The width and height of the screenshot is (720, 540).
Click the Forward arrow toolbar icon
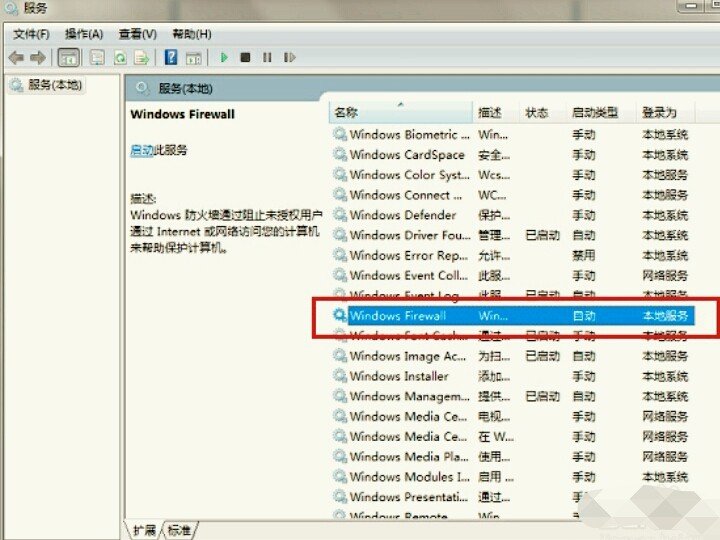pos(38,58)
